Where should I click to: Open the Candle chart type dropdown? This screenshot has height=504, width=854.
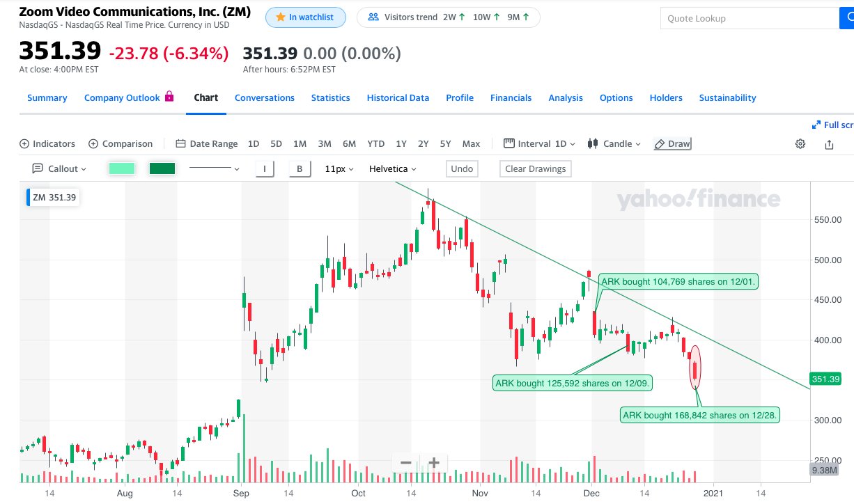click(x=614, y=144)
